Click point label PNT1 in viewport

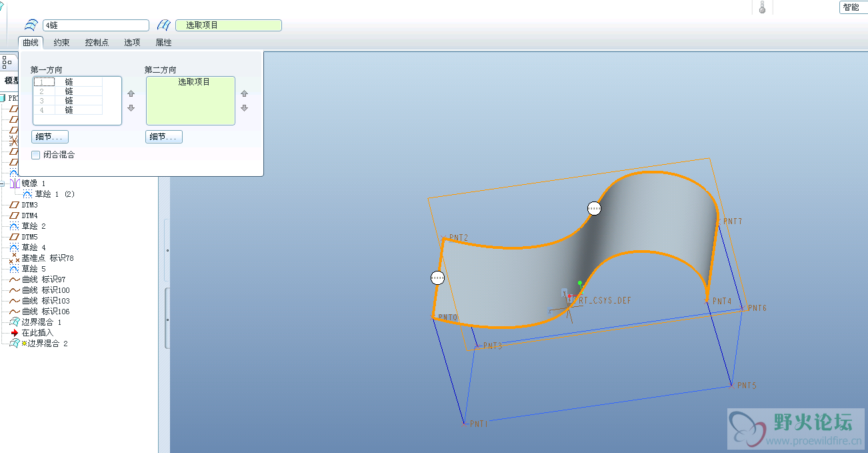[479, 424]
